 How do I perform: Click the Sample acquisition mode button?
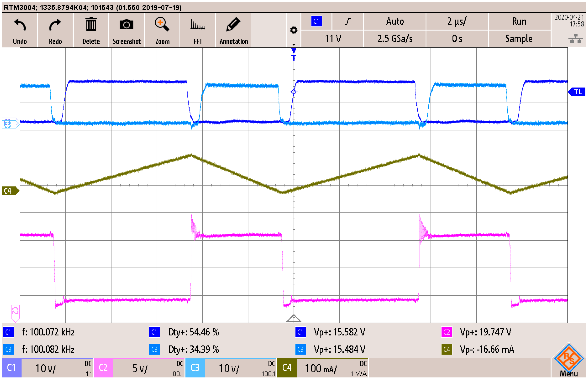click(519, 39)
